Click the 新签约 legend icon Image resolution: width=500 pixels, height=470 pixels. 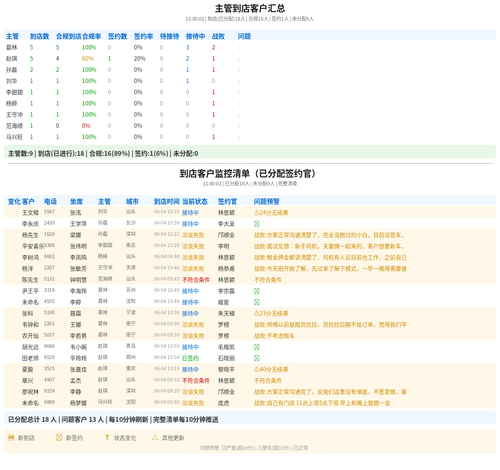click(x=59, y=437)
